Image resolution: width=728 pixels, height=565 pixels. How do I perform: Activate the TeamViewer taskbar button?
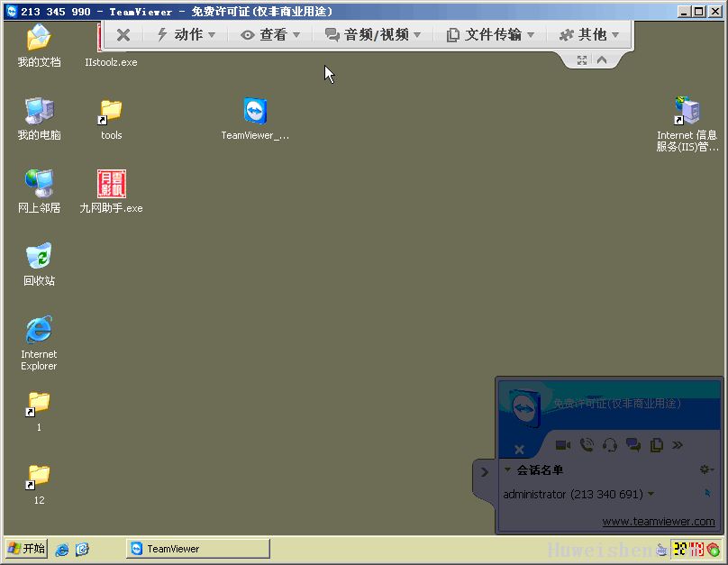[198, 549]
